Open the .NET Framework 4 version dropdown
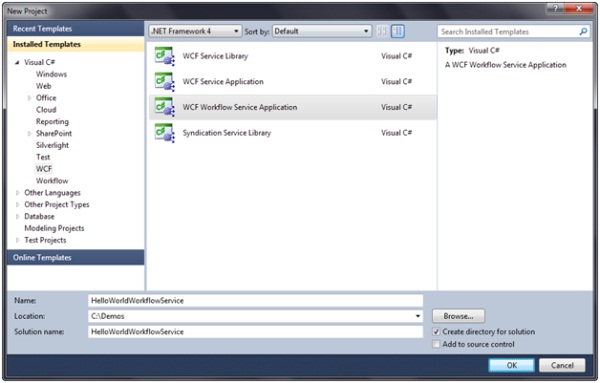Viewport: 600px width, 383px height. click(x=195, y=31)
